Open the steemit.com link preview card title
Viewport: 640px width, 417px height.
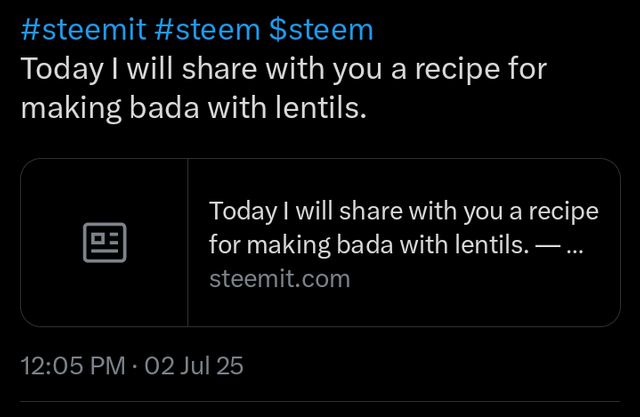pos(403,228)
